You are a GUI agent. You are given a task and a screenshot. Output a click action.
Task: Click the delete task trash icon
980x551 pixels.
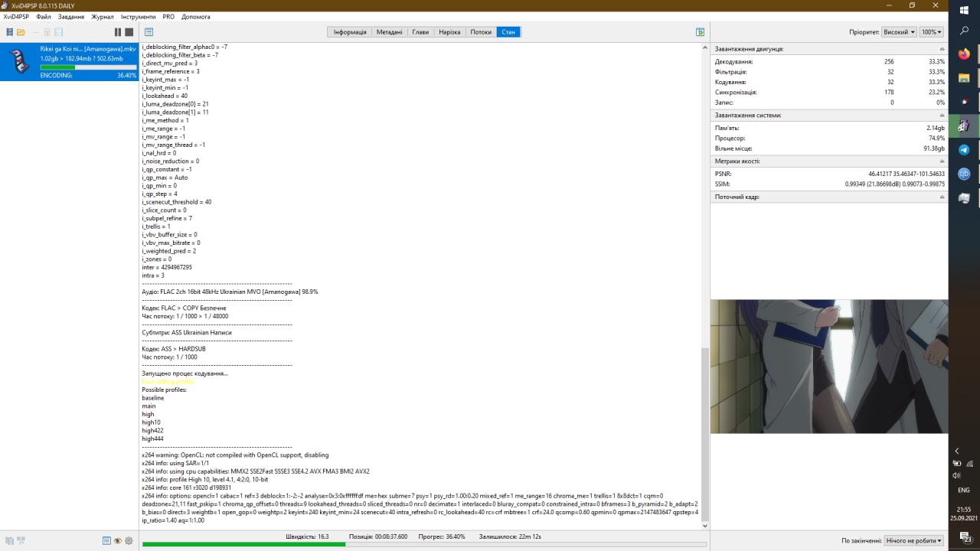click(x=47, y=32)
